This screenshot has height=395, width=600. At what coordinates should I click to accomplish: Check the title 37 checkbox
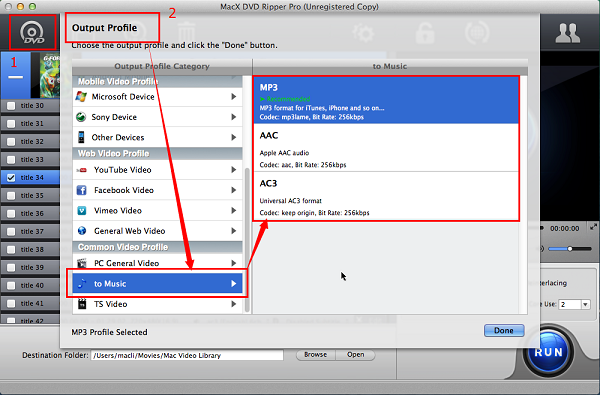click(11, 232)
